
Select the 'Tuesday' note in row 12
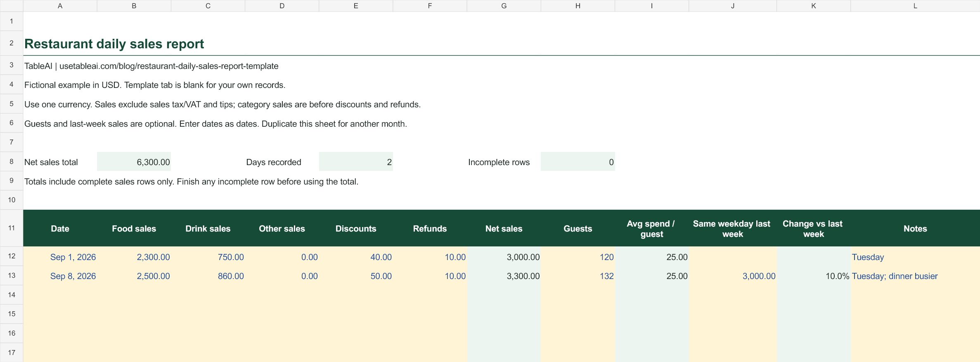click(x=915, y=257)
